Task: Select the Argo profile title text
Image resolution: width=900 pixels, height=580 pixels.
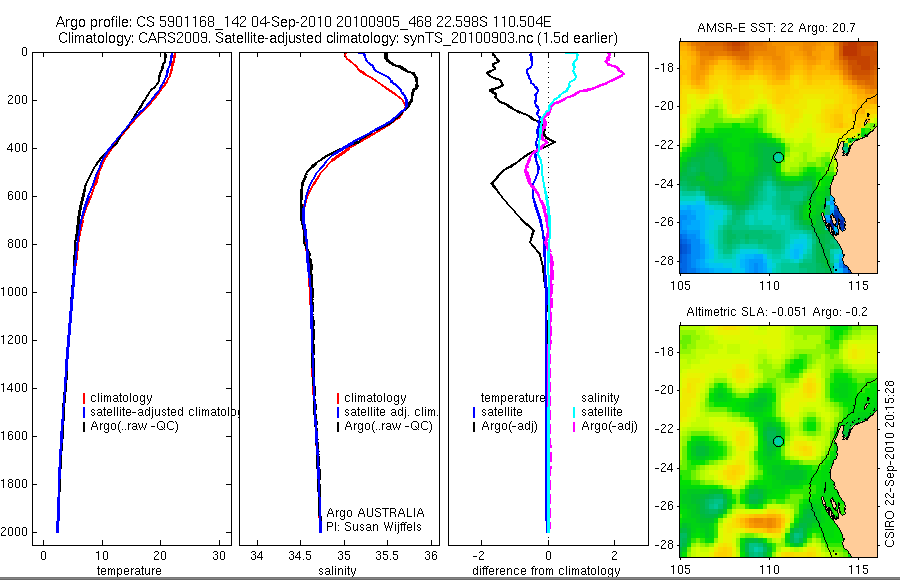Action: click(x=304, y=22)
